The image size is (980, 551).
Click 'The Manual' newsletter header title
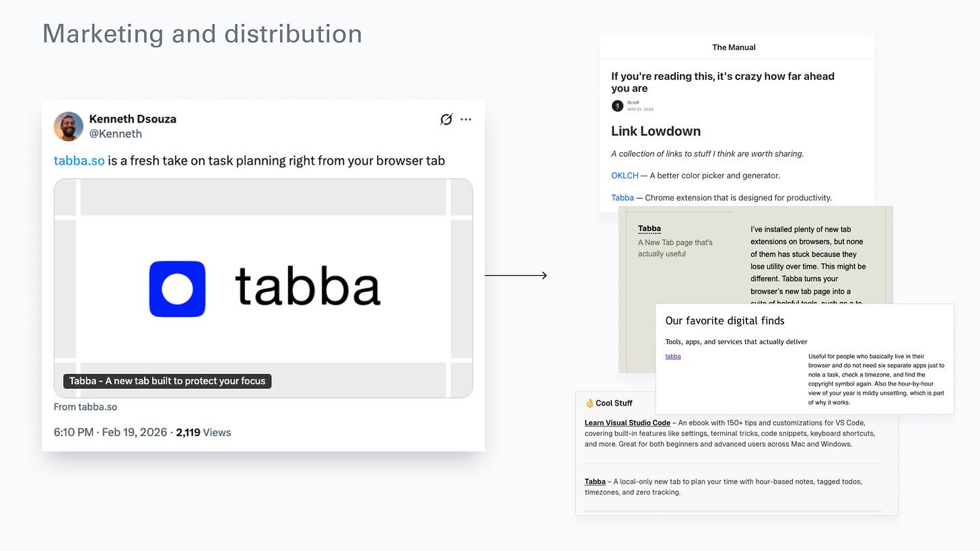[x=734, y=47]
